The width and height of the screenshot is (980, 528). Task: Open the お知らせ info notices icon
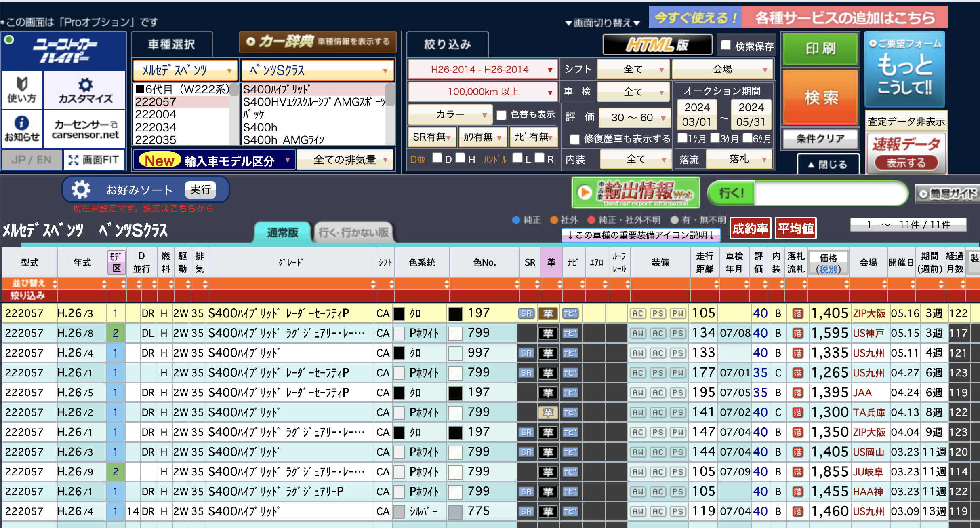(x=22, y=129)
